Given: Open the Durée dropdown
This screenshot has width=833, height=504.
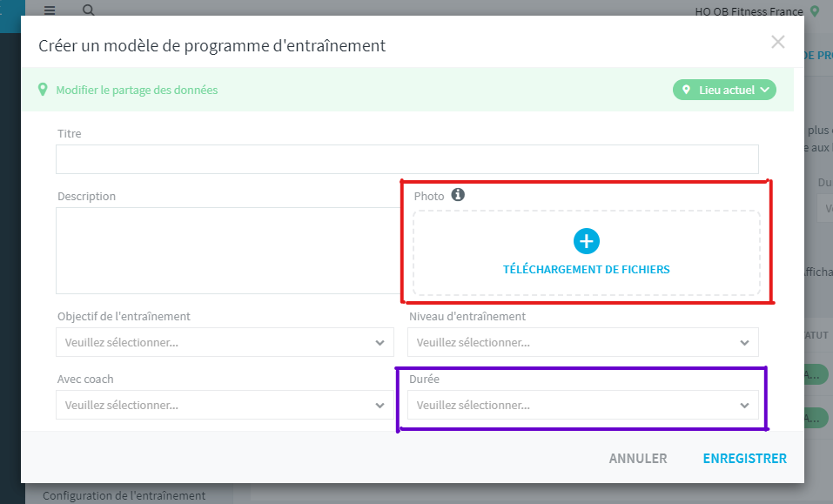Looking at the screenshot, I should 583,405.
